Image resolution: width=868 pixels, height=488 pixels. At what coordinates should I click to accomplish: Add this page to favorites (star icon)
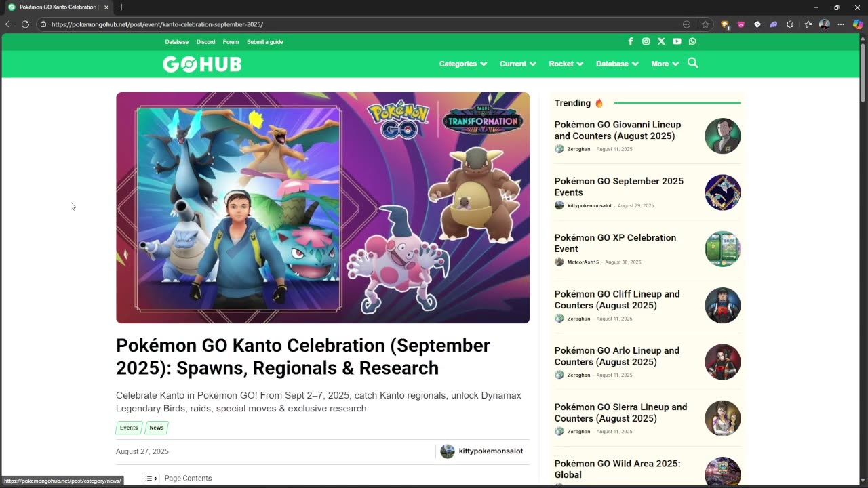(x=705, y=24)
